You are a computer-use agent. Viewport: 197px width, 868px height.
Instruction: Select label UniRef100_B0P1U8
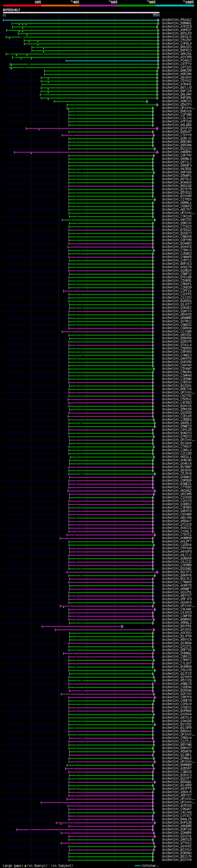(177, 823)
